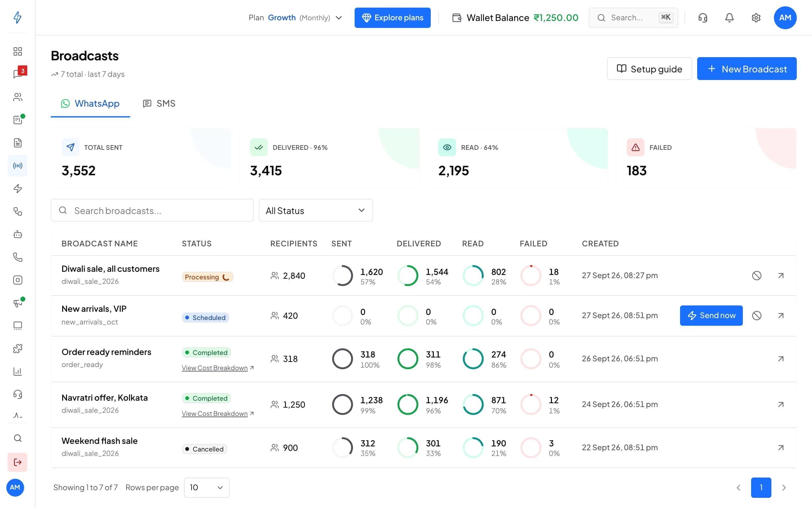Screen dimensions: 812x508
Task: Open the bar chart analytics icon in sidebar
Action: (x=17, y=371)
